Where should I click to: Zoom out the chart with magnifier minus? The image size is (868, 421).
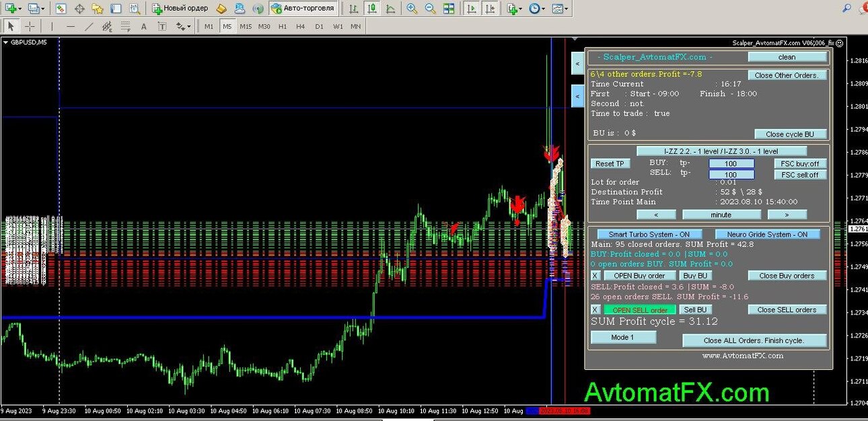(x=430, y=9)
